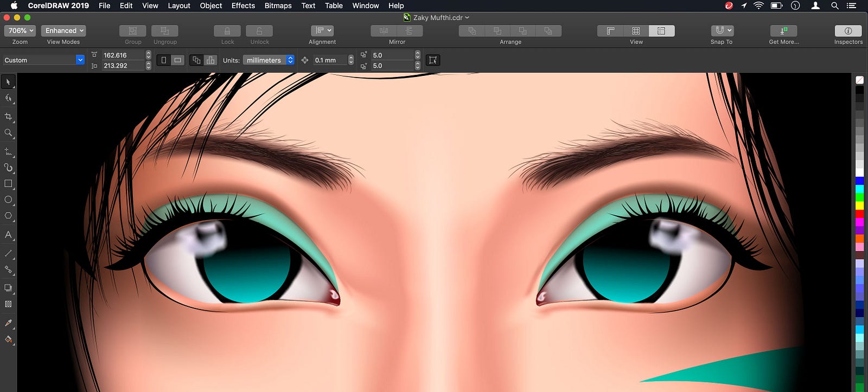Image resolution: width=868 pixels, height=392 pixels.
Task: Switch page to landscape orientation
Action: (177, 60)
